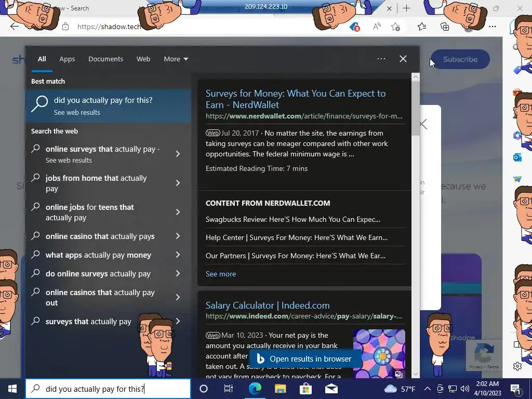Expand 'do online surveys actually pay' arrow
The image size is (532, 399).
click(x=178, y=273)
